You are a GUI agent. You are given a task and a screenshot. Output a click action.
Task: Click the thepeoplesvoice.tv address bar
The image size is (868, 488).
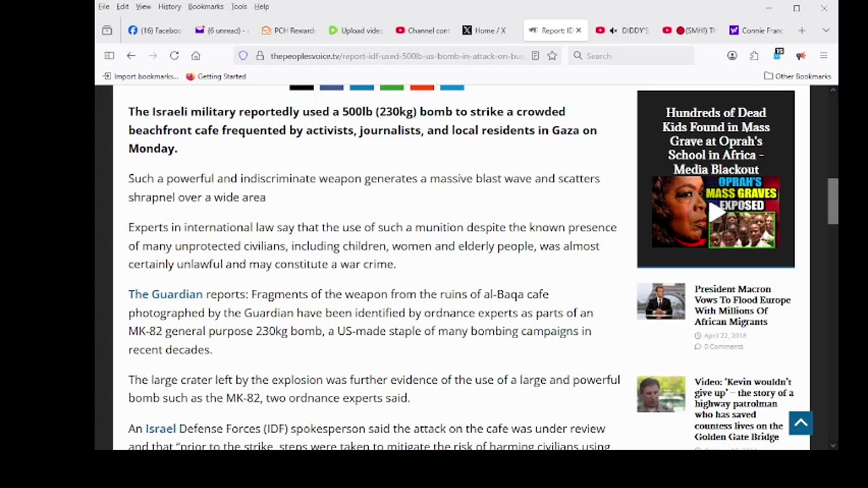(x=397, y=56)
